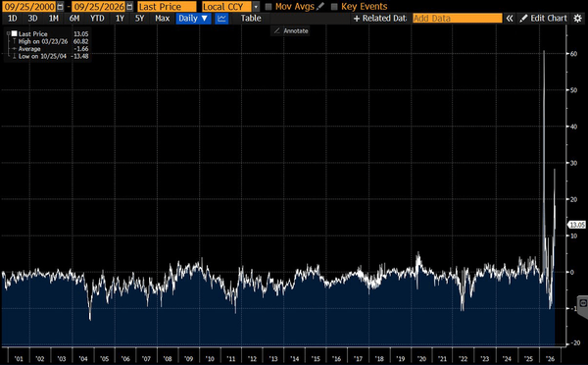
Task: Click the Key Events label
Action: pyautogui.click(x=365, y=7)
